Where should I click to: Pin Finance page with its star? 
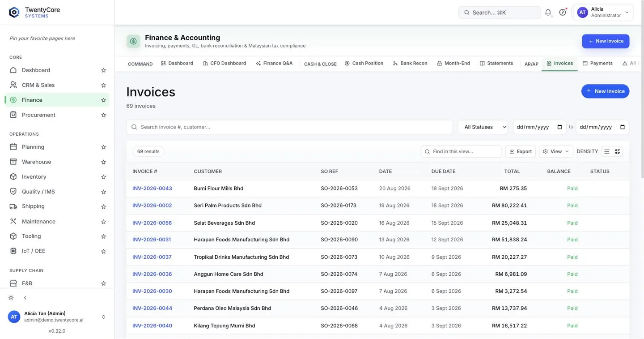click(103, 100)
